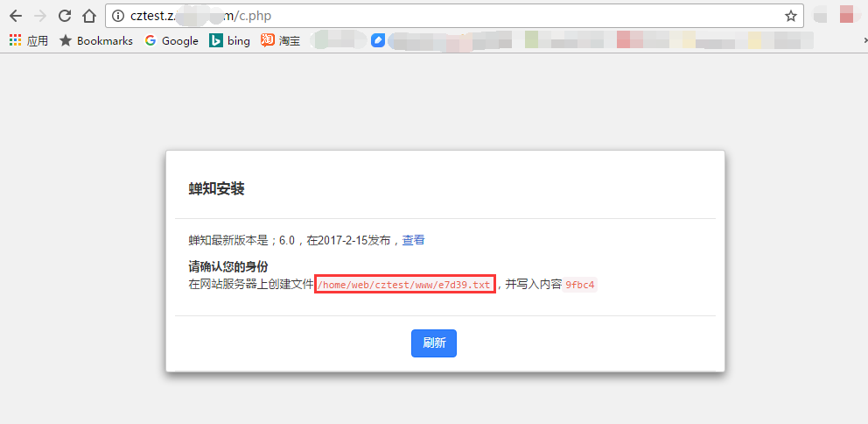Open the bing bookmark
The image size is (868, 424).
(x=230, y=40)
